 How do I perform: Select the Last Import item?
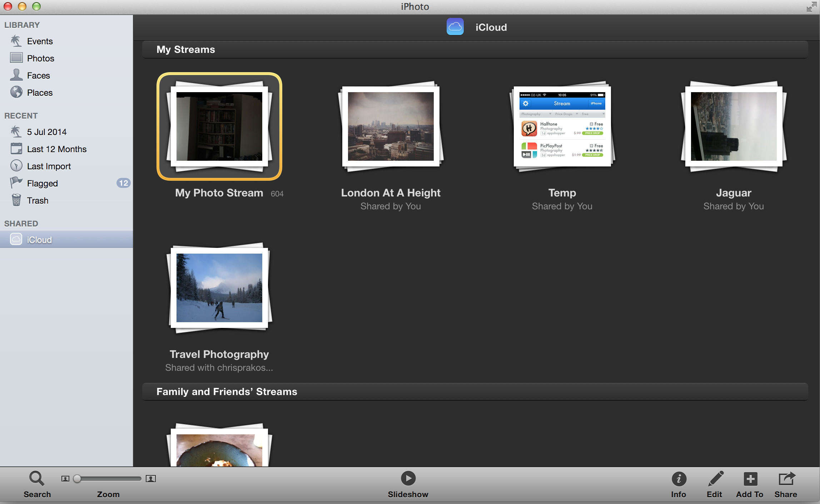49,166
